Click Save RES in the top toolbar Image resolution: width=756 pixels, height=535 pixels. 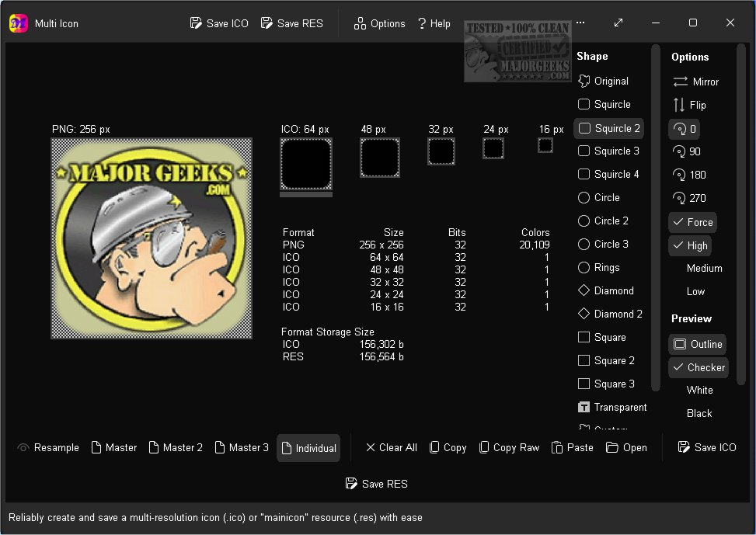[291, 23]
